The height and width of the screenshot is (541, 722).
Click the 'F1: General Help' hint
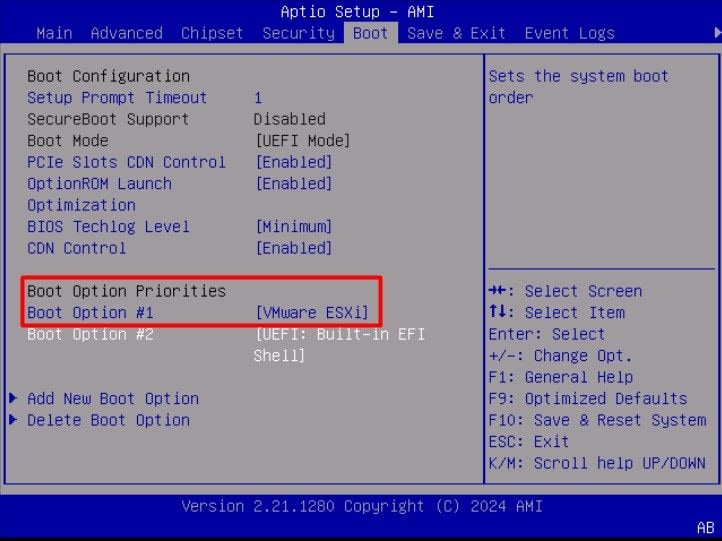[x=560, y=377]
